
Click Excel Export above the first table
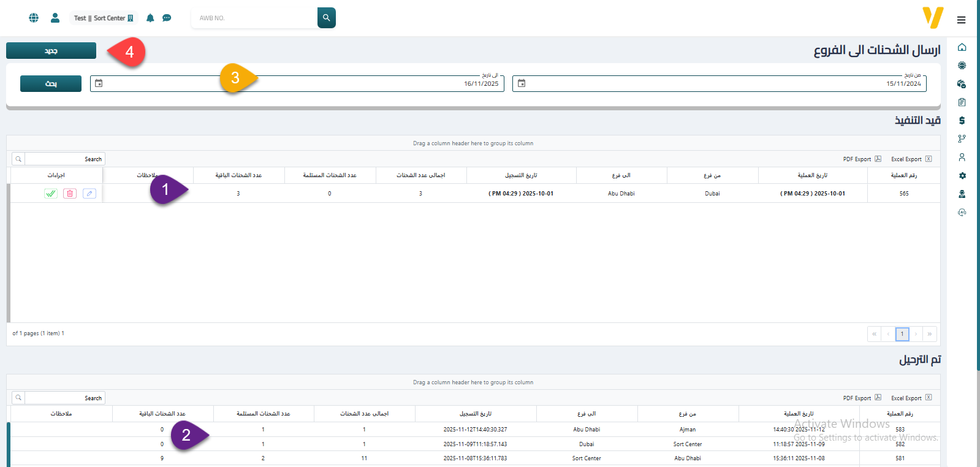pos(911,159)
